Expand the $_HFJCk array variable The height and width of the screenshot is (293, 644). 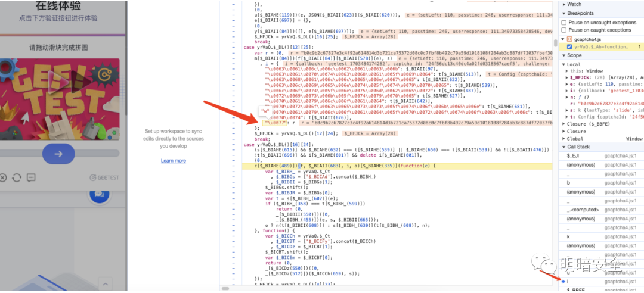tap(567, 77)
